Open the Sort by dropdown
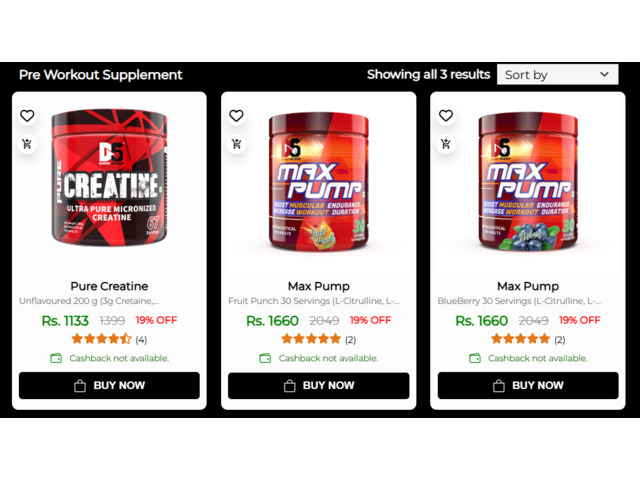640x480 pixels. (x=558, y=75)
